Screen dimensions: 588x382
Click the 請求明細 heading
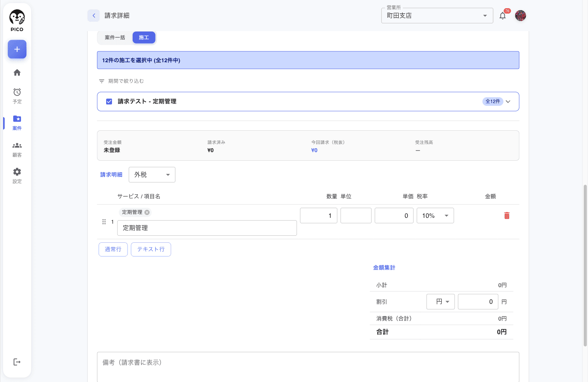(111, 175)
